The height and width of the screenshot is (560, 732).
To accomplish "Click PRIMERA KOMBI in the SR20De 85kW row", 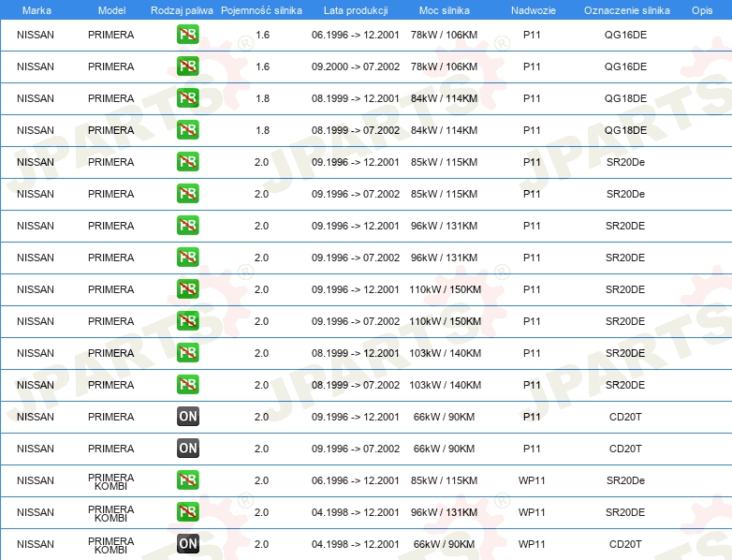I will [110, 481].
